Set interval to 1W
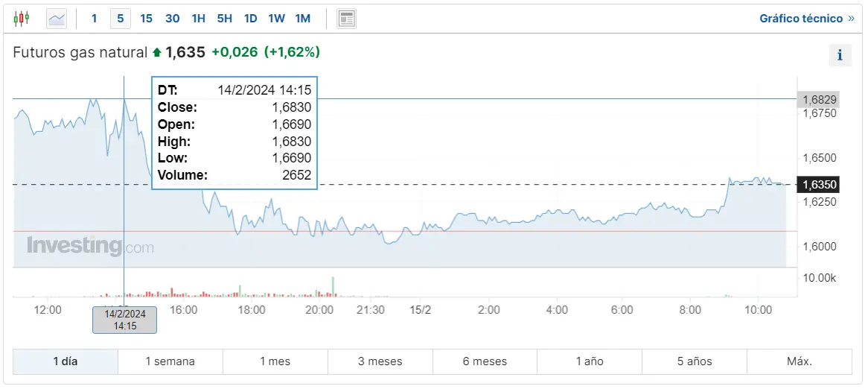Screen dimensions: 868x389 tap(276, 19)
